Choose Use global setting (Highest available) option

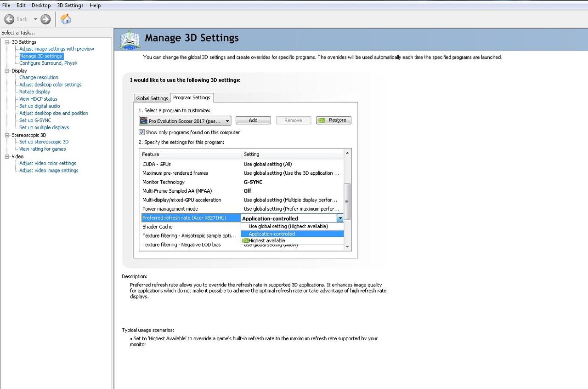click(x=292, y=226)
